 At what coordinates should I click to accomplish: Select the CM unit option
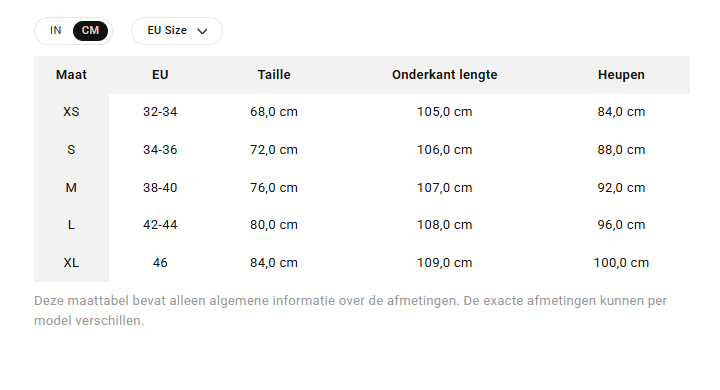click(x=90, y=31)
